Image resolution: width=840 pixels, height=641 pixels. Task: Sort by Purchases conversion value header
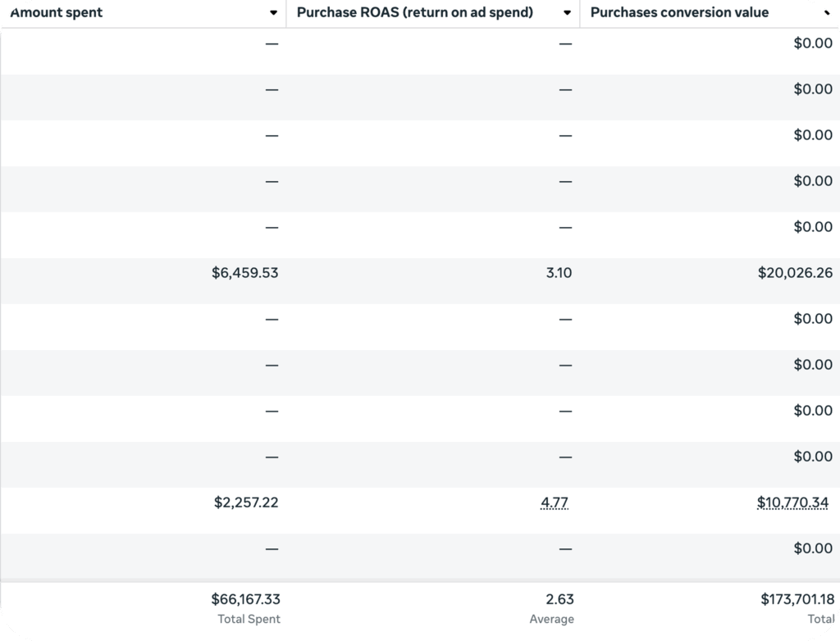(679, 13)
